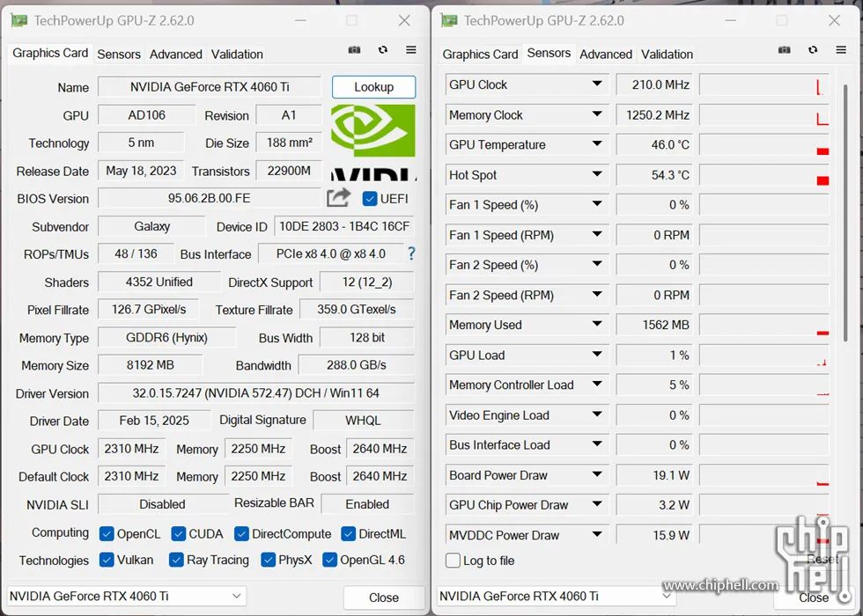Click the Sensors window vertical scrollbar
Viewport: 863px width, 616px height.
[845, 213]
